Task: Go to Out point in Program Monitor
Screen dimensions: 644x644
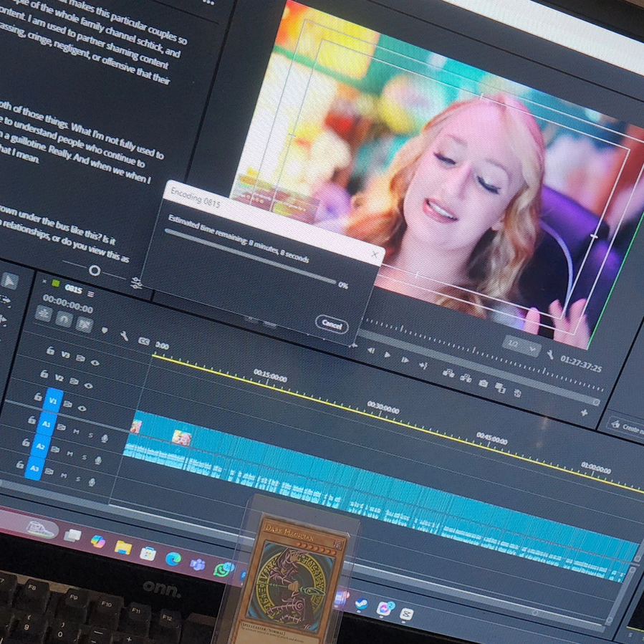Action: 423,365
